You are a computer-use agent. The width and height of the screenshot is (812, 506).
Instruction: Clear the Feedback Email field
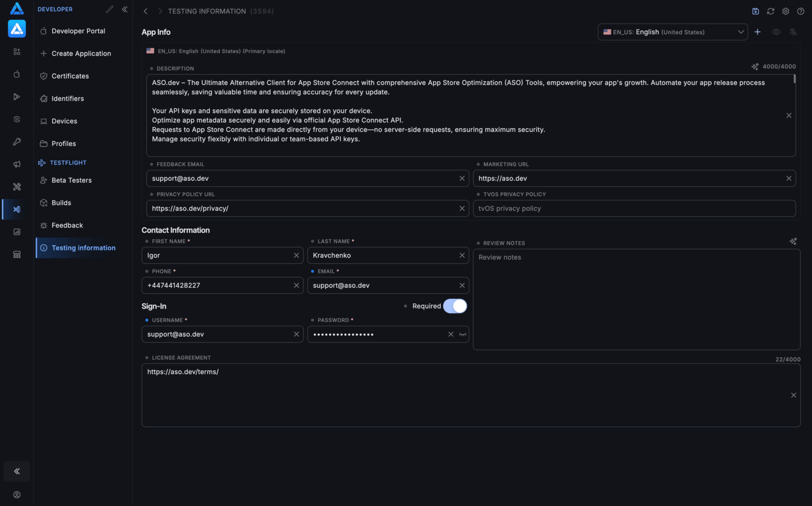point(462,179)
